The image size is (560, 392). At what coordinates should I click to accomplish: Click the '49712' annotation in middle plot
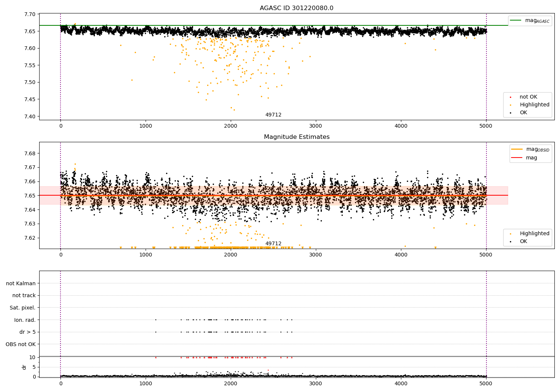point(273,244)
